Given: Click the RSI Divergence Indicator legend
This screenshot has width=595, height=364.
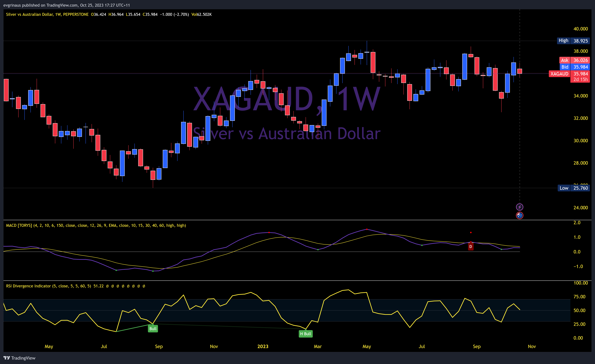Looking at the screenshot, I should click(49, 286).
